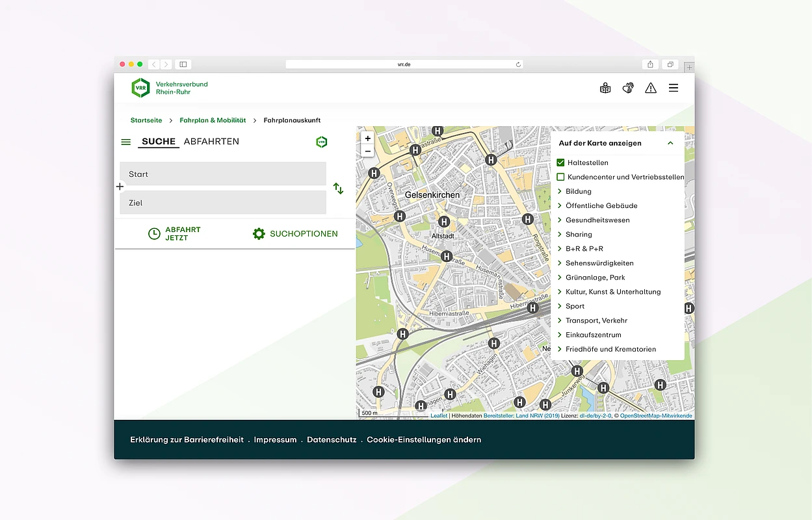Open the search panel hamburger menu
812x520 pixels.
pos(126,142)
